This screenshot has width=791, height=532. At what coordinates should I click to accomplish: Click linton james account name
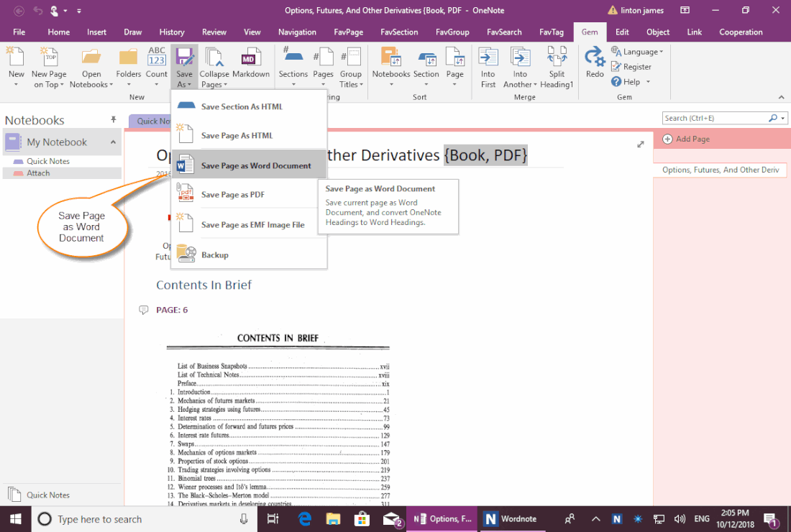coord(641,10)
